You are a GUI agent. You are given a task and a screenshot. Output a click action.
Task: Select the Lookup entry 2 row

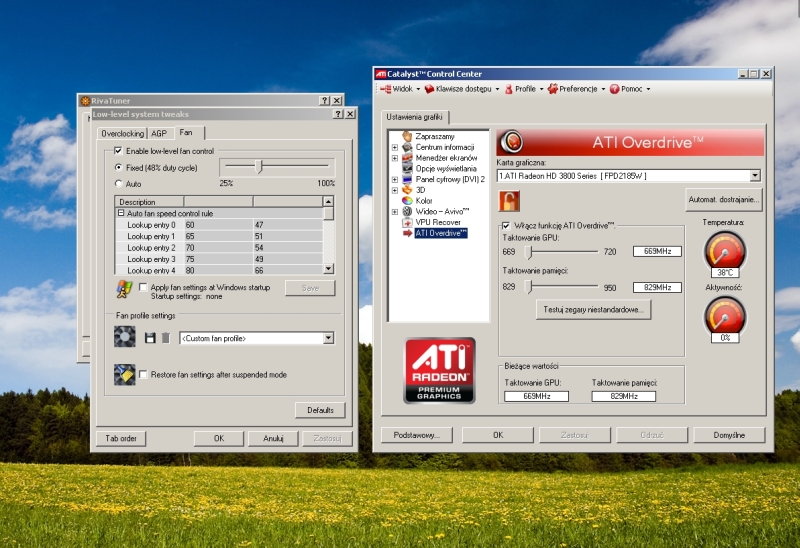(219, 247)
